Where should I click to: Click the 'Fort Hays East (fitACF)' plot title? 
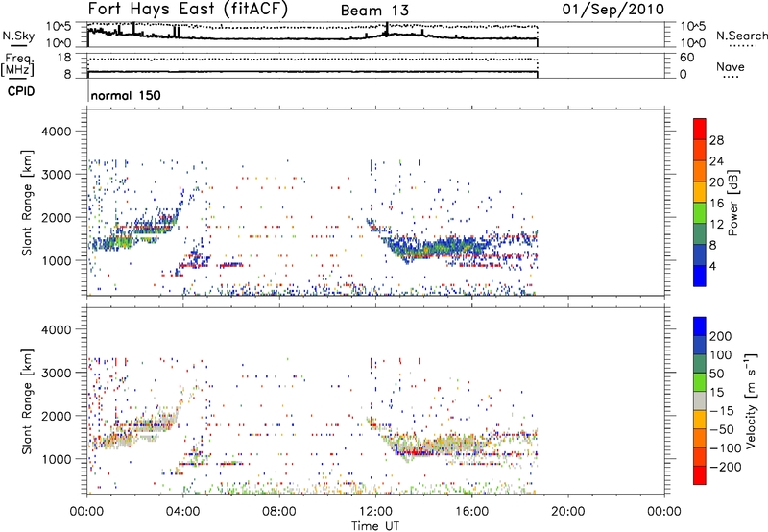[187, 10]
